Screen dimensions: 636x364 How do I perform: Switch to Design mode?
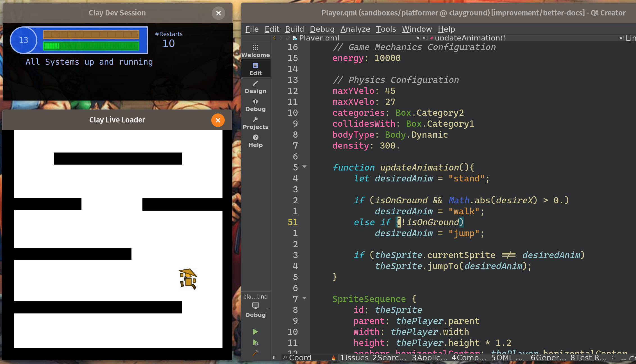click(255, 87)
